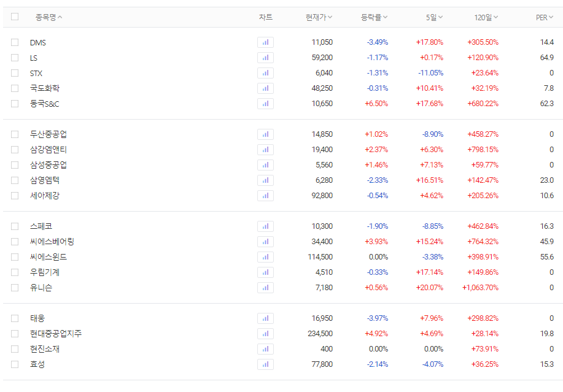Open the 스페코 stock name link
This screenshot has height=392, width=563.
[x=41, y=226]
